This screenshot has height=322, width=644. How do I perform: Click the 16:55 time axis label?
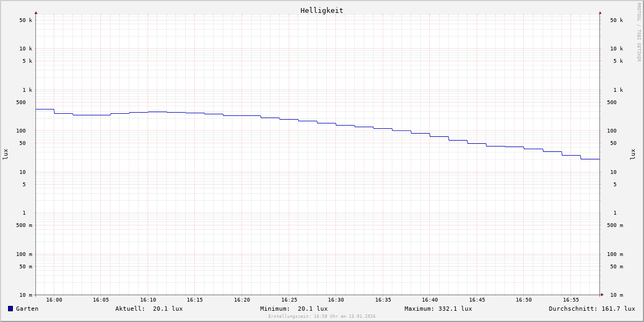pyautogui.click(x=571, y=300)
